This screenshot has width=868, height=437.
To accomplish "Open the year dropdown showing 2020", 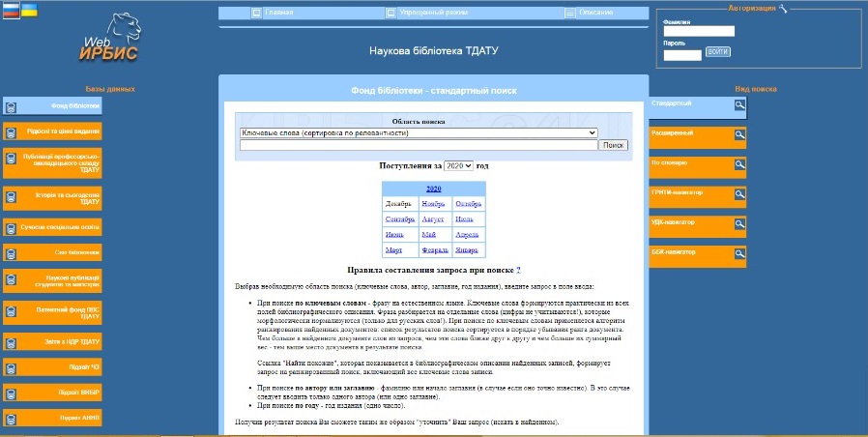I will 459,165.
